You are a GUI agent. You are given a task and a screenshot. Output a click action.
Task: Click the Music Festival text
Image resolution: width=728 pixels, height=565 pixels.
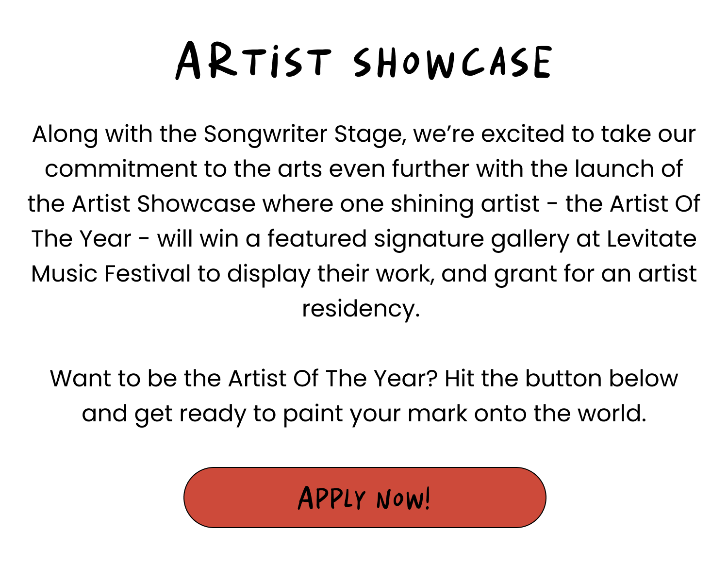[x=111, y=274]
